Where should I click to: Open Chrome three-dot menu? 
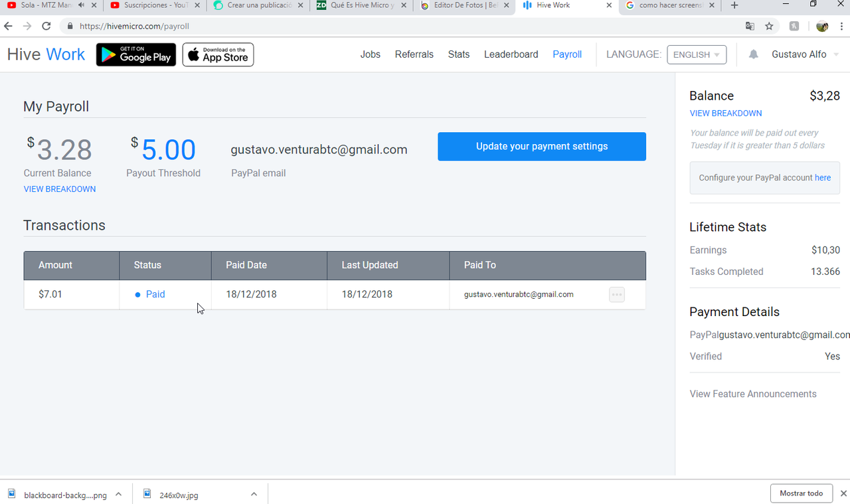[841, 27]
